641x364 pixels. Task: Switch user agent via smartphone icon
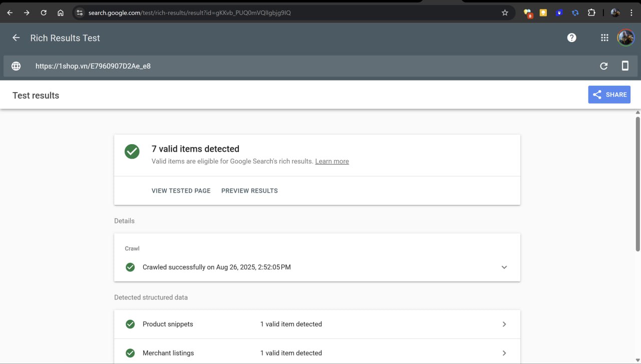625,66
